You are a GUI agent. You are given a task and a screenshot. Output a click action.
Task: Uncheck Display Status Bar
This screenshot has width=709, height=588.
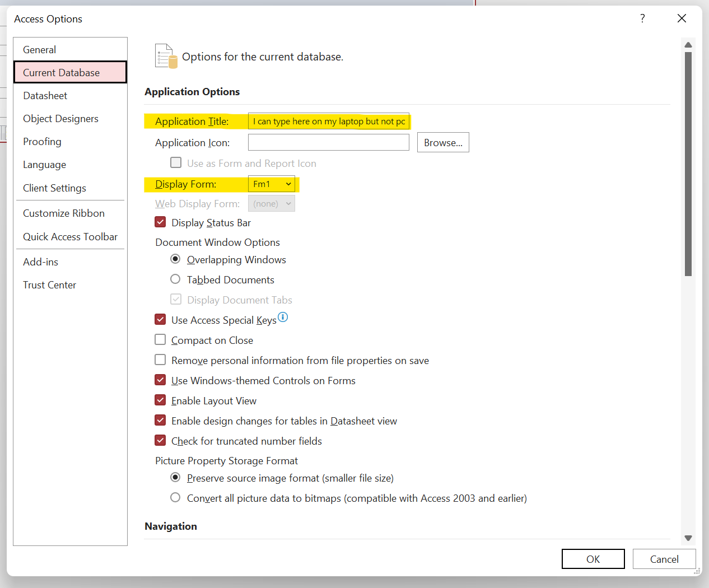(x=160, y=222)
